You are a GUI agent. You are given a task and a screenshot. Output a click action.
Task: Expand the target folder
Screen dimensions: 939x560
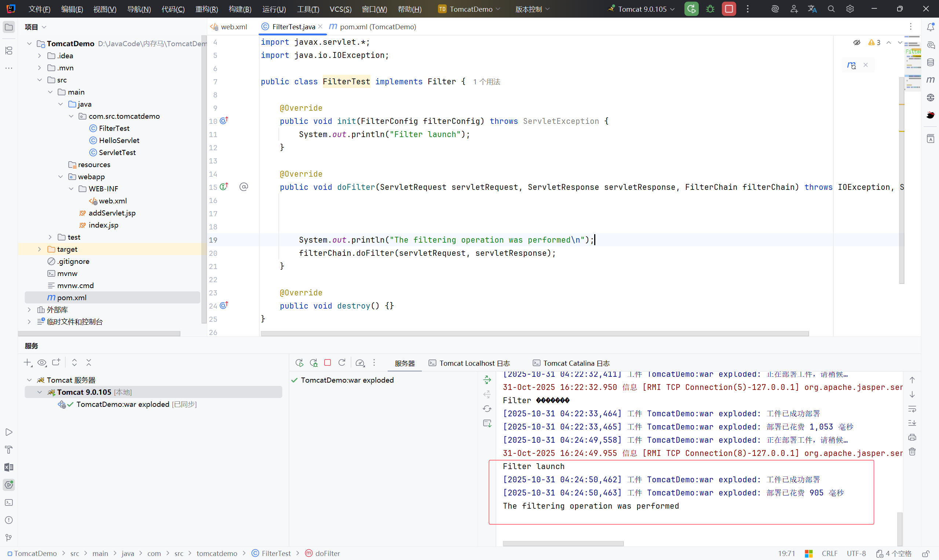(x=39, y=249)
